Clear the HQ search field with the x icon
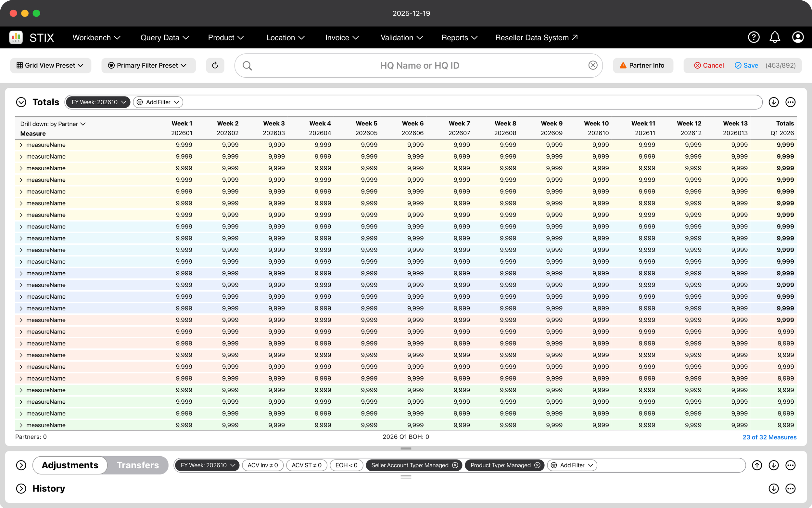Screen dimensions: 812x508 pyautogui.click(x=592, y=65)
